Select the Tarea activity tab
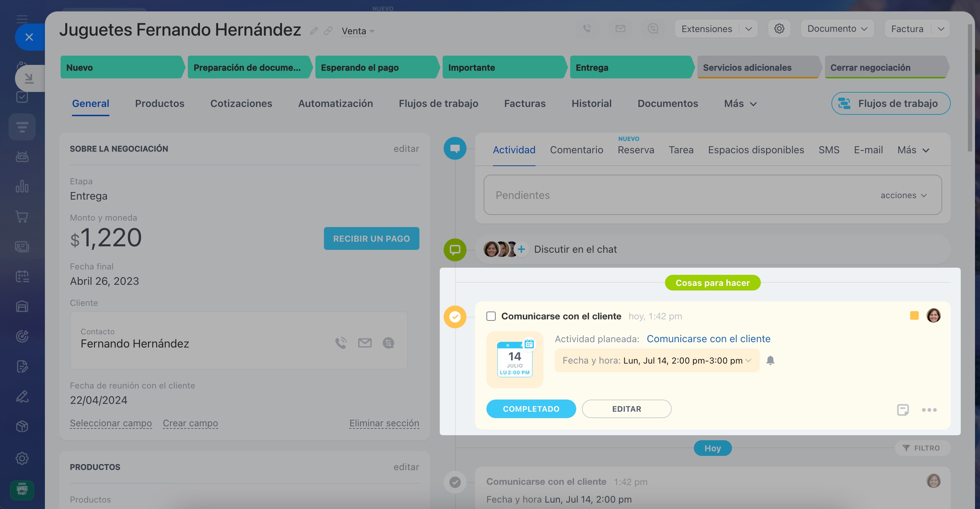This screenshot has height=509, width=980. [681, 150]
